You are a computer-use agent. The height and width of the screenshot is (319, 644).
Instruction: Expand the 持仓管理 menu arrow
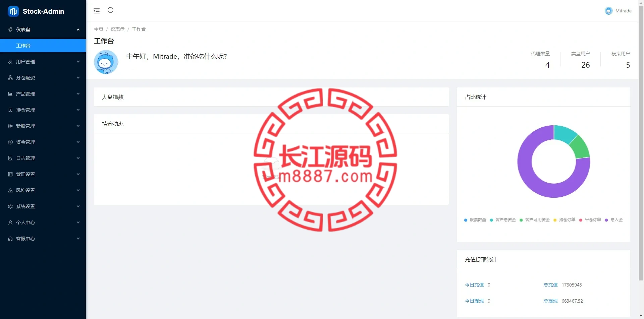(x=78, y=110)
